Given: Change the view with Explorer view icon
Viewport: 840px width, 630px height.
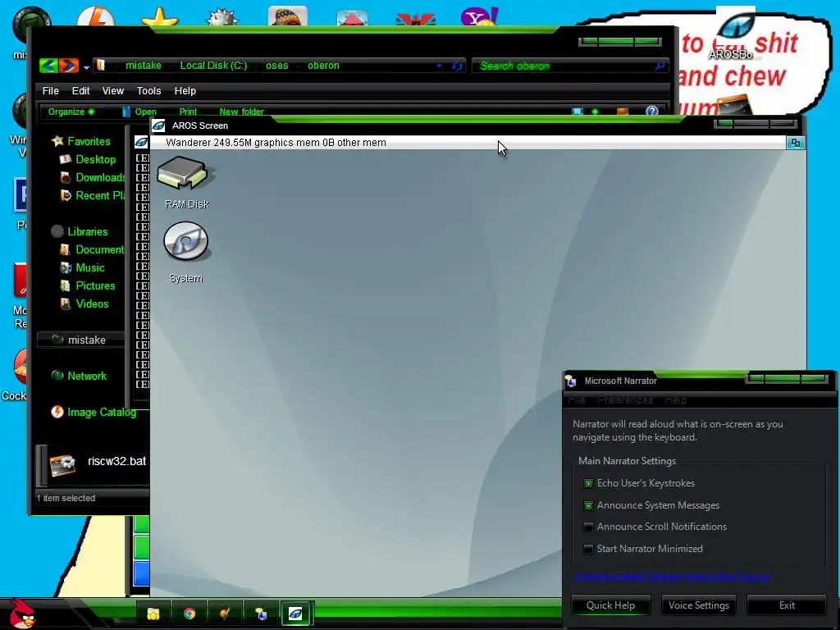Looking at the screenshot, I should [x=577, y=112].
